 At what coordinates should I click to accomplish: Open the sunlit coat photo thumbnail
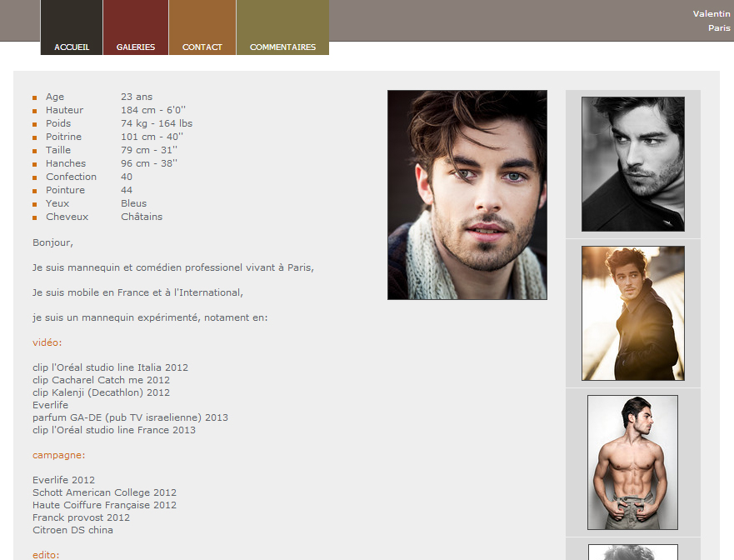(x=633, y=313)
